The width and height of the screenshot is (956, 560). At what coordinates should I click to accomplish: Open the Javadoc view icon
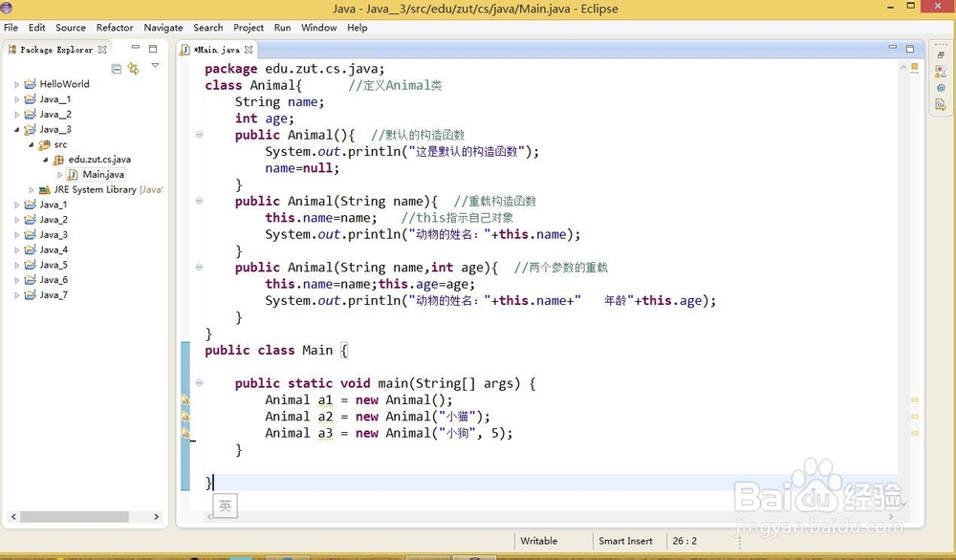pos(941,88)
